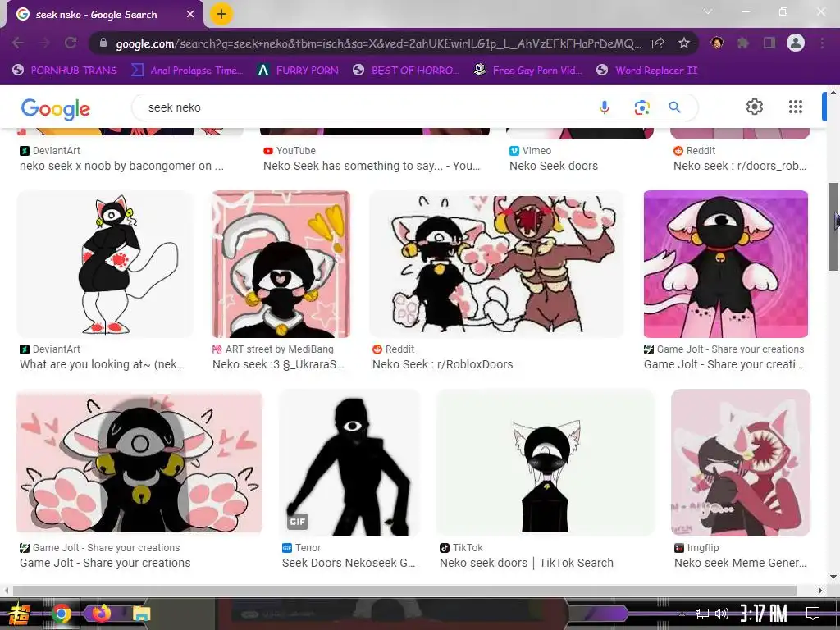Open the Chrome three-dot menu

822,43
